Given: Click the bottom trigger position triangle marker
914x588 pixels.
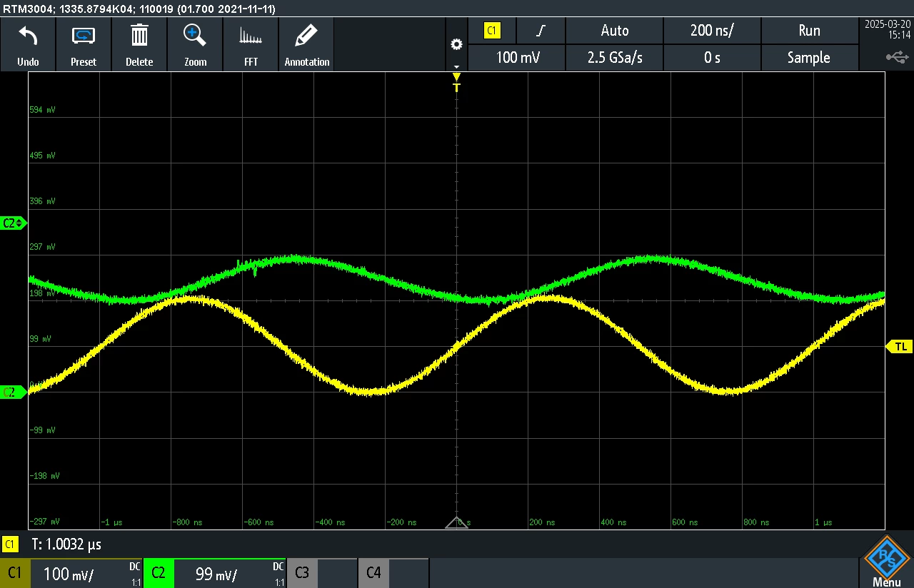Looking at the screenshot, I should coord(456,522).
